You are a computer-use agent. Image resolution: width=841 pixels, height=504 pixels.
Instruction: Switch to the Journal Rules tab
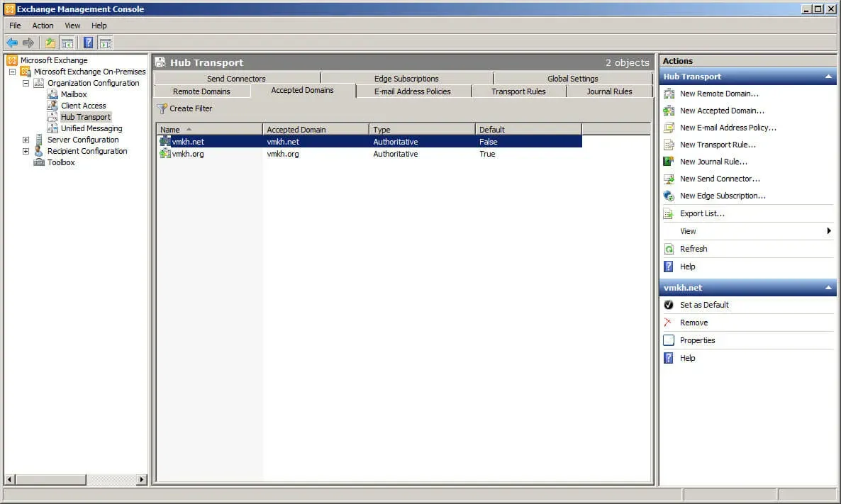coord(609,91)
